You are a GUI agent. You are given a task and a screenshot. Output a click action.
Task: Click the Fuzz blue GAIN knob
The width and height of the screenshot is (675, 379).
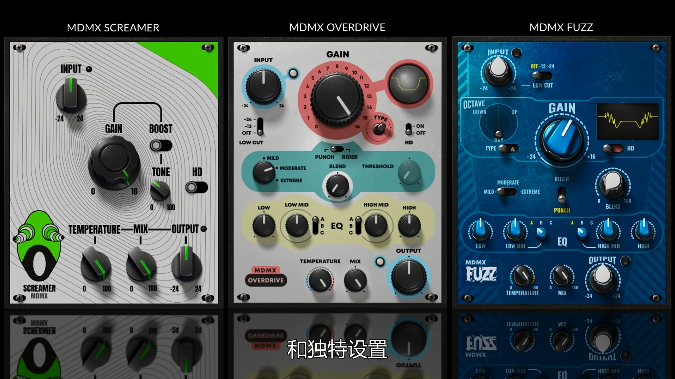tap(562, 140)
